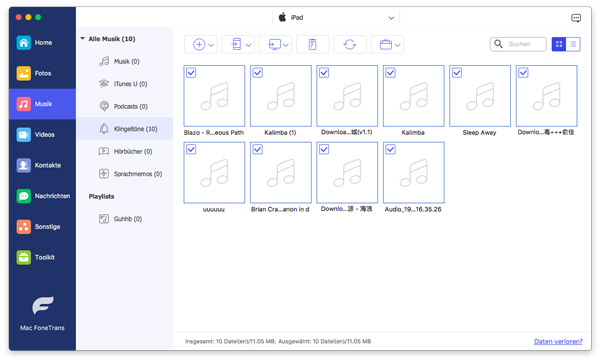Open the Videos sidebar icon

pyautogui.click(x=24, y=134)
